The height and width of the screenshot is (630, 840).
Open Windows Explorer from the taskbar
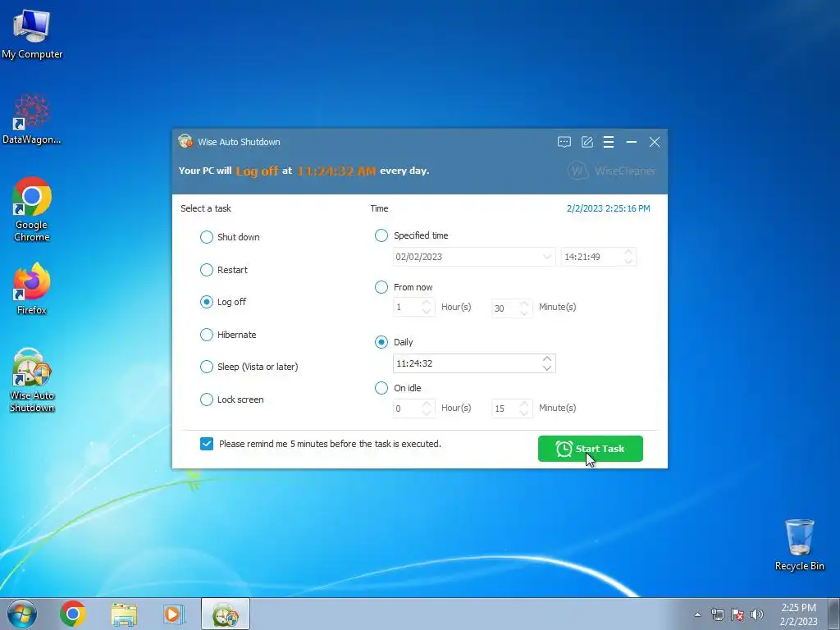pyautogui.click(x=124, y=614)
